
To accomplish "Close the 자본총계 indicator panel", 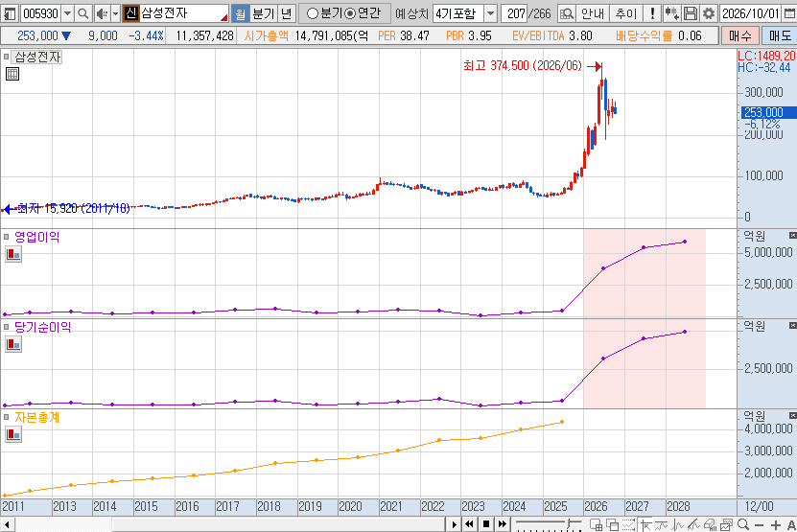I will [x=792, y=415].
